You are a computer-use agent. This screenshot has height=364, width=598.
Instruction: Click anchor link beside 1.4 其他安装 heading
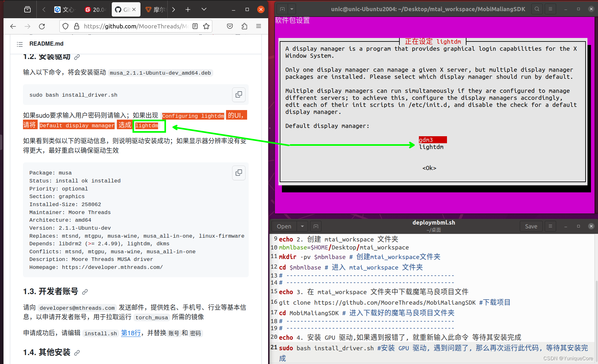coord(77,353)
